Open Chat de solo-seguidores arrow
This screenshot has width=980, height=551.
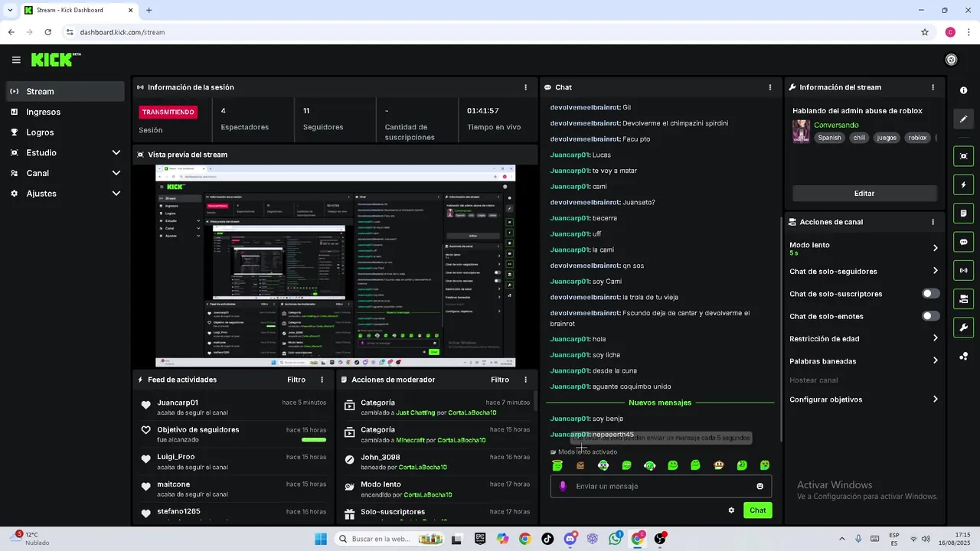pos(935,271)
